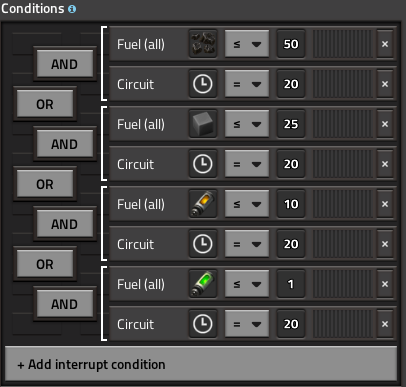Click the value field showing 25

point(291,124)
